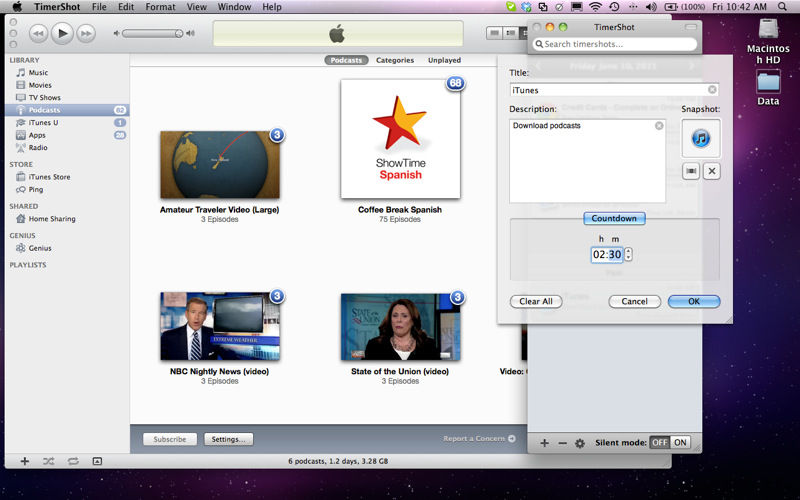Screen dimensions: 800x500
Task: Switch Silent mode to OFF
Action: click(x=659, y=442)
